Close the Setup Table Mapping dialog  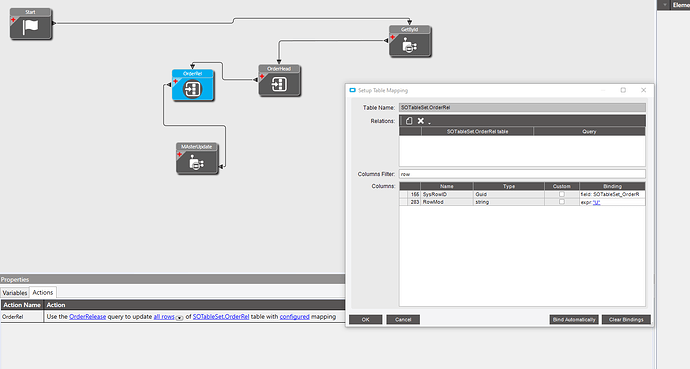[643, 90]
